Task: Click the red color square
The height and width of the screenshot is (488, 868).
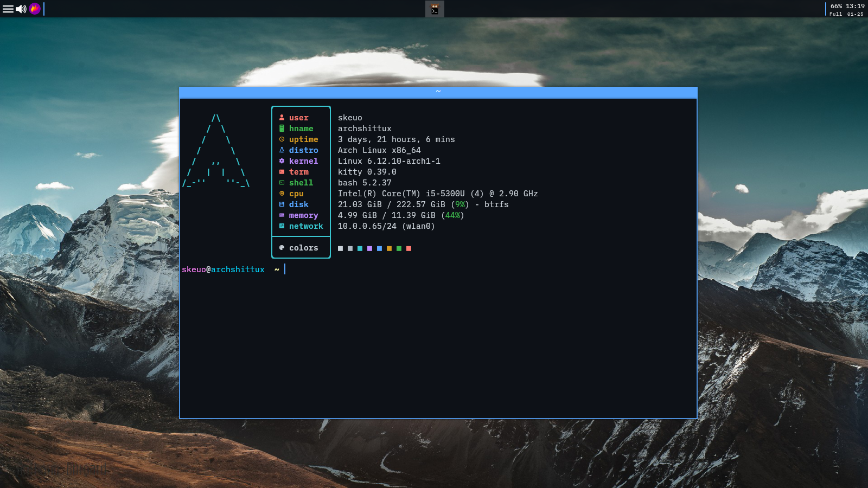Action: point(409,248)
